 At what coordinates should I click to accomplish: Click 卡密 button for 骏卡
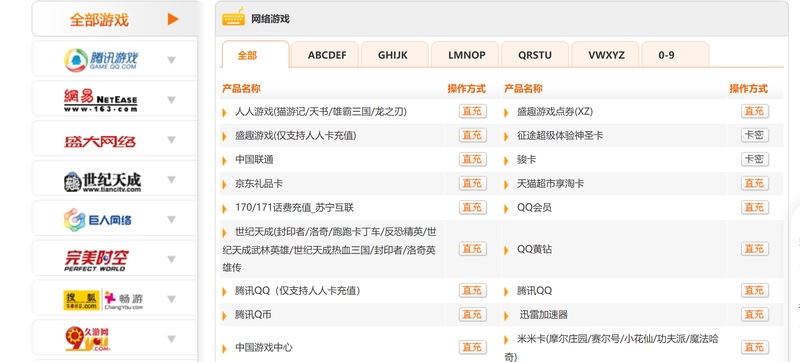coord(754,159)
